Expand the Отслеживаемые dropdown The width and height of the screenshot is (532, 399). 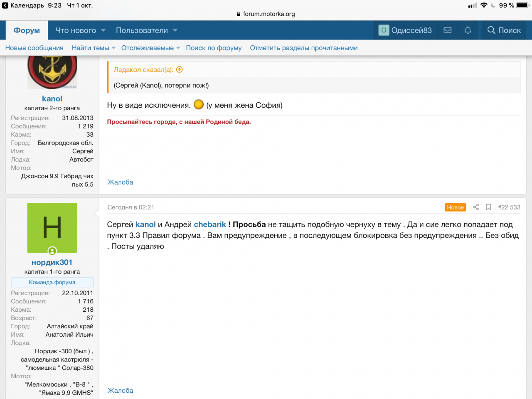pyautogui.click(x=178, y=48)
